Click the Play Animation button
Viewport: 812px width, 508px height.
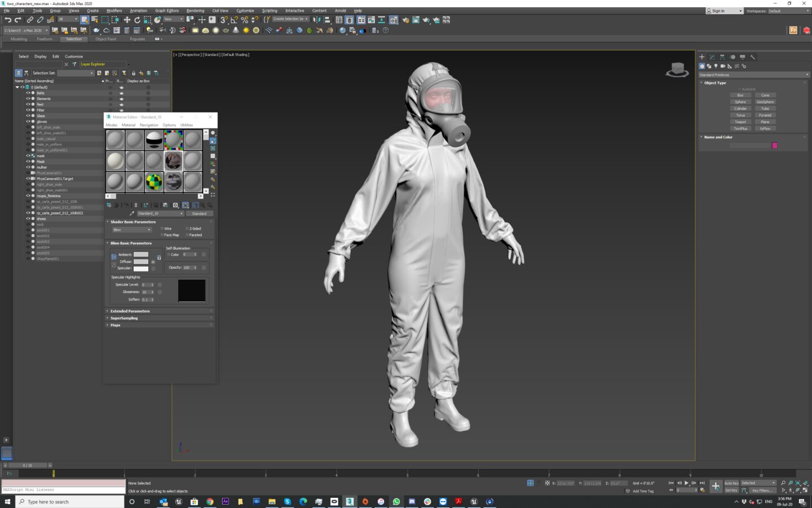click(x=686, y=483)
